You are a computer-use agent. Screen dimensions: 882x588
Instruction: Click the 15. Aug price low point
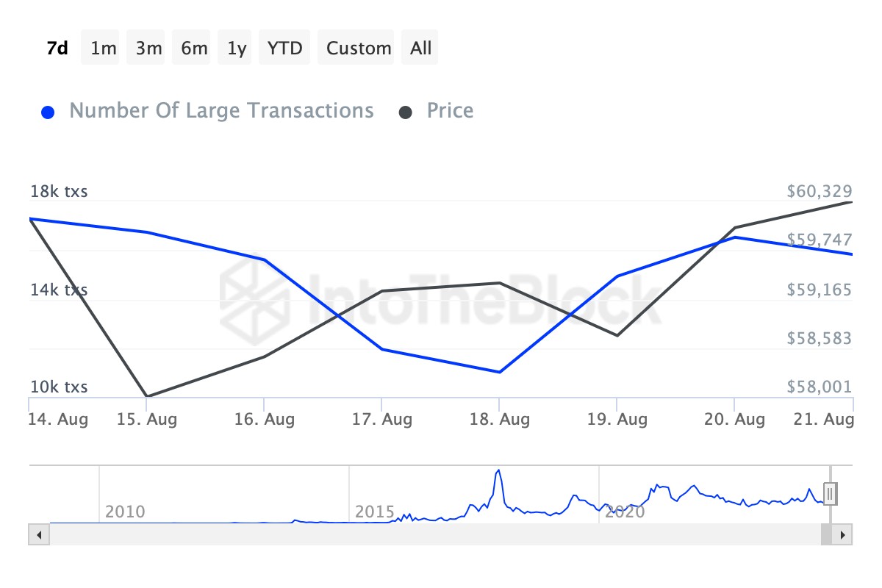(x=147, y=396)
